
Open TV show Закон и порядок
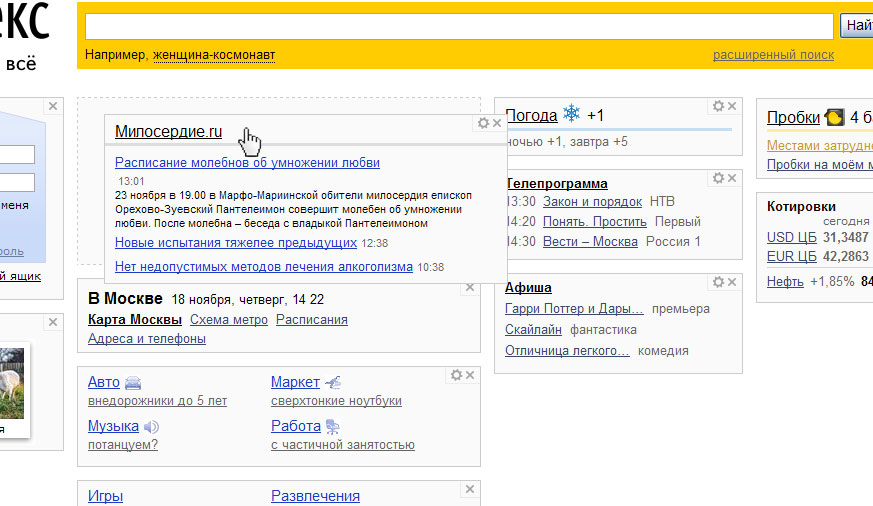[592, 202]
